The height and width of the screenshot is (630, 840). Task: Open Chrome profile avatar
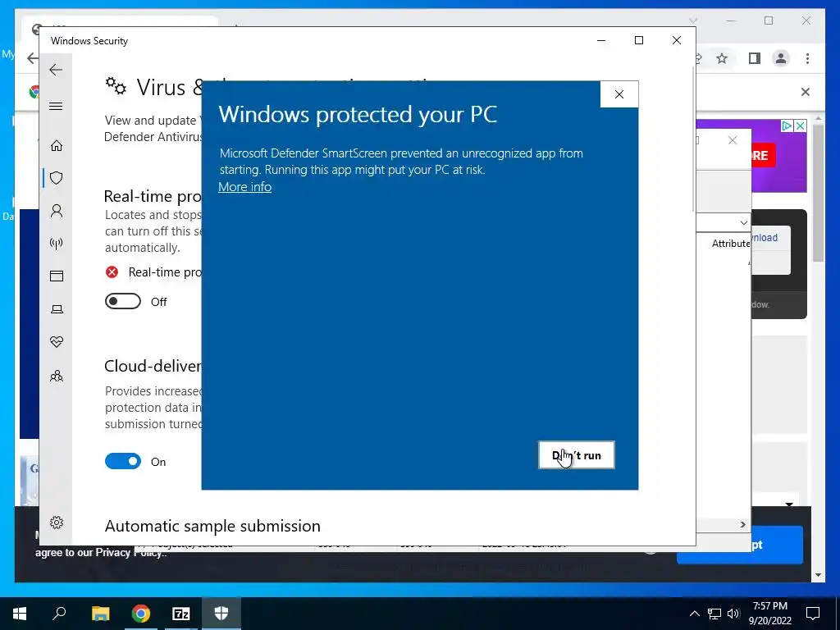click(x=781, y=58)
